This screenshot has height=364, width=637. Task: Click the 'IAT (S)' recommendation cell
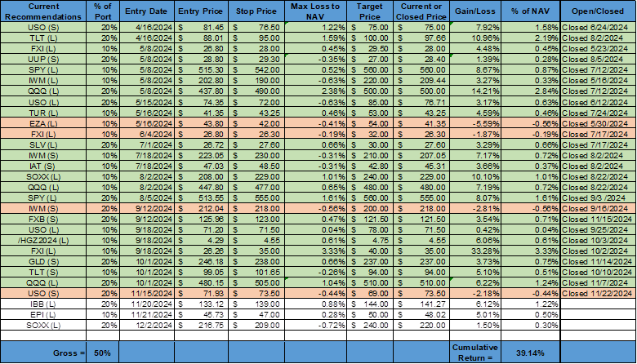coord(43,166)
